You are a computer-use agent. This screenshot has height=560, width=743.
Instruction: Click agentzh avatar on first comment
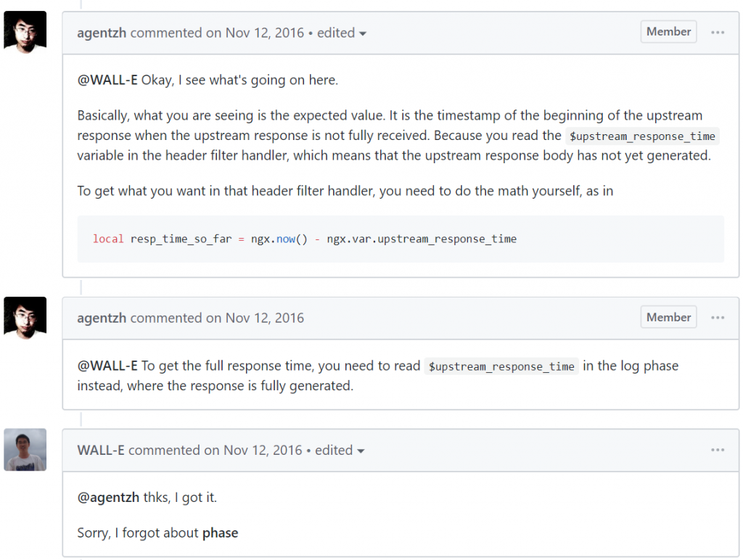(25, 32)
